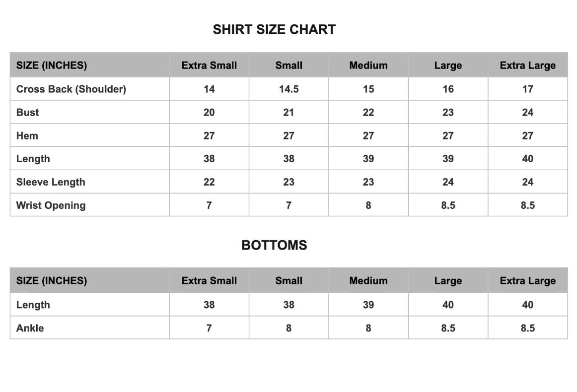
Task: Click the Ankle row label in Bottoms
Action: [x=30, y=328]
